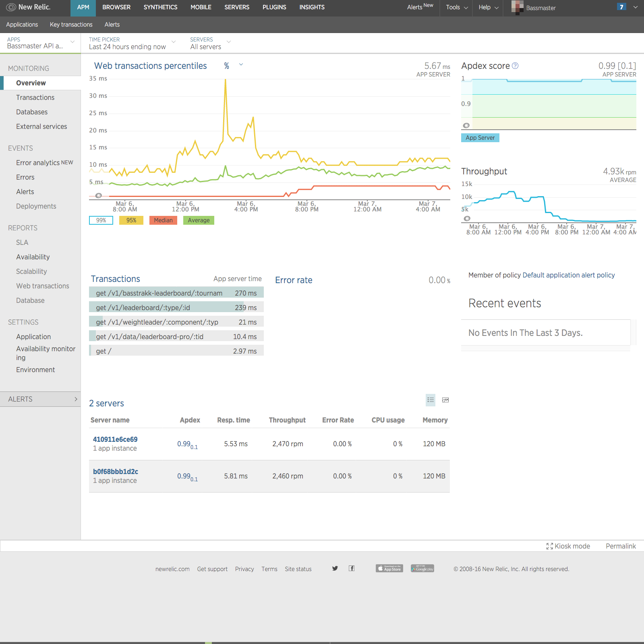The height and width of the screenshot is (644, 644).
Task: Expand the ALERTS sidebar section
Action: 40,399
